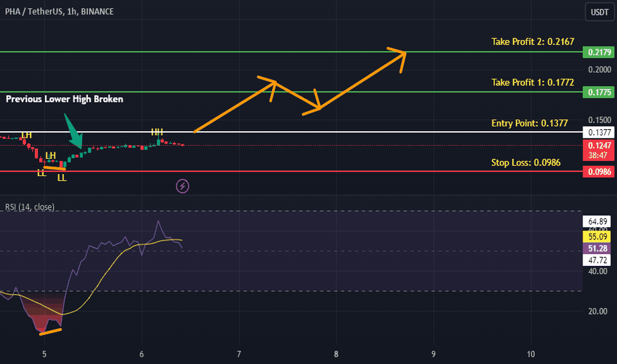Click the Entry Point: 0.1377 text

tap(529, 123)
